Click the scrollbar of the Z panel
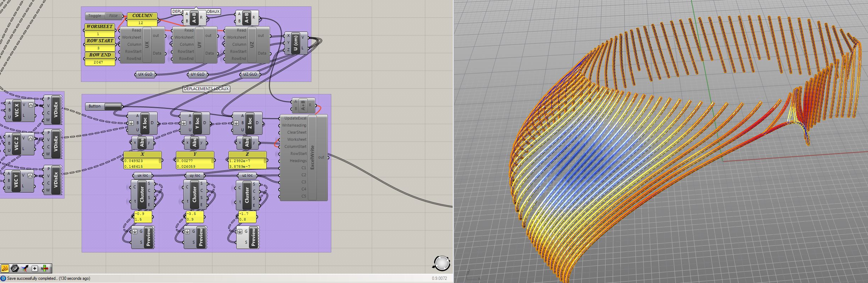 (265, 161)
